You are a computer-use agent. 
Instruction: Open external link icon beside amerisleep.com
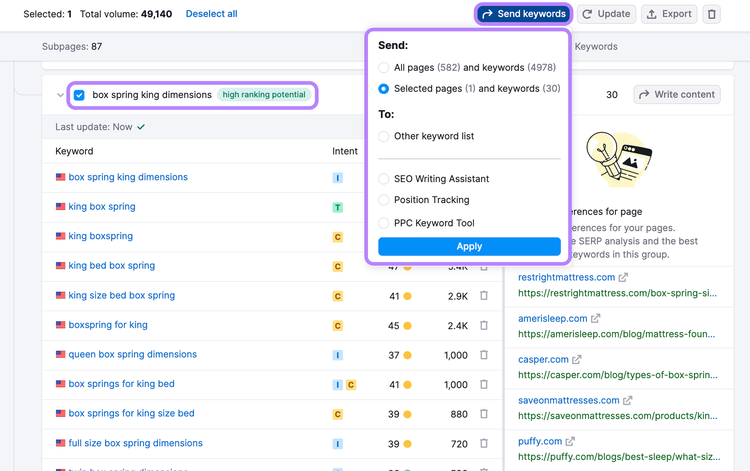[595, 318]
